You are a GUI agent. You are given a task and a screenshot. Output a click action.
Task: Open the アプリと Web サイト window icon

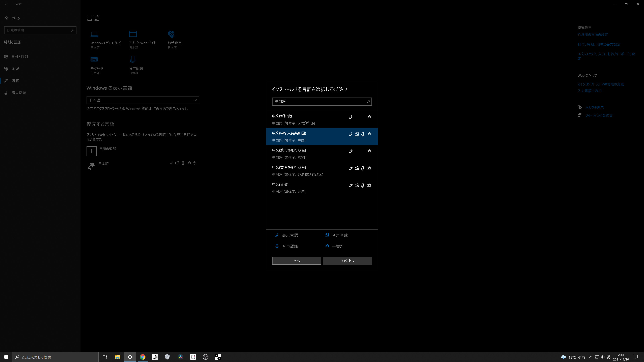point(133,34)
